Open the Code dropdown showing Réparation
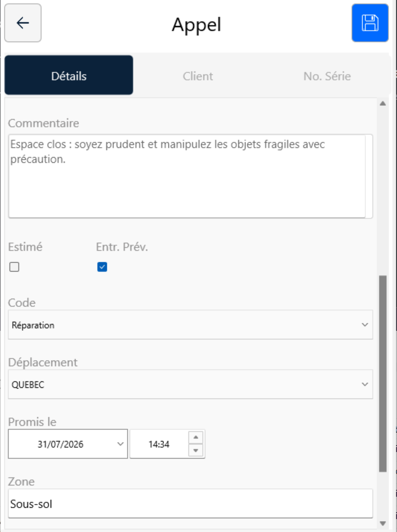Viewport: 397px width, 532px height. click(190, 325)
